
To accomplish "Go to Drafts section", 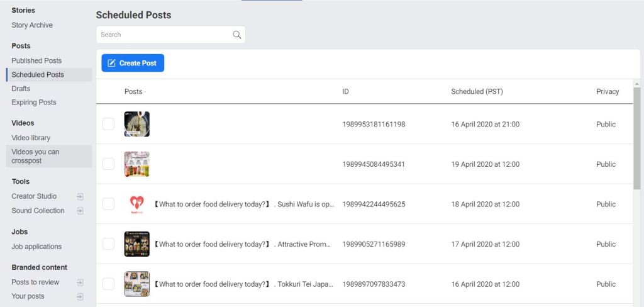I will coord(21,89).
